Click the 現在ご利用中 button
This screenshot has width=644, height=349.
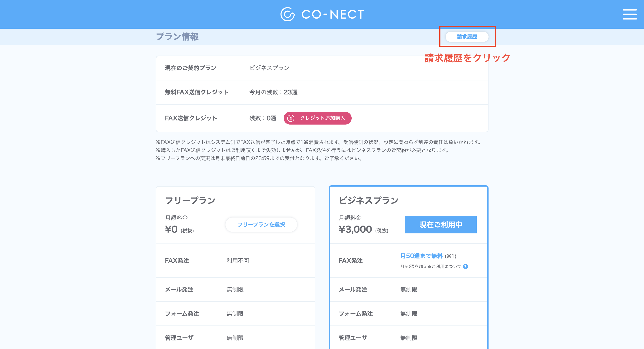click(x=440, y=225)
